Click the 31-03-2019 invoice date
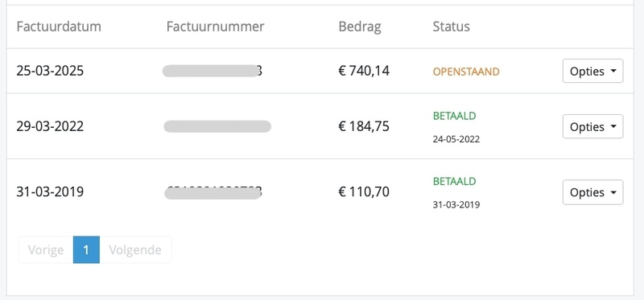 click(x=50, y=191)
